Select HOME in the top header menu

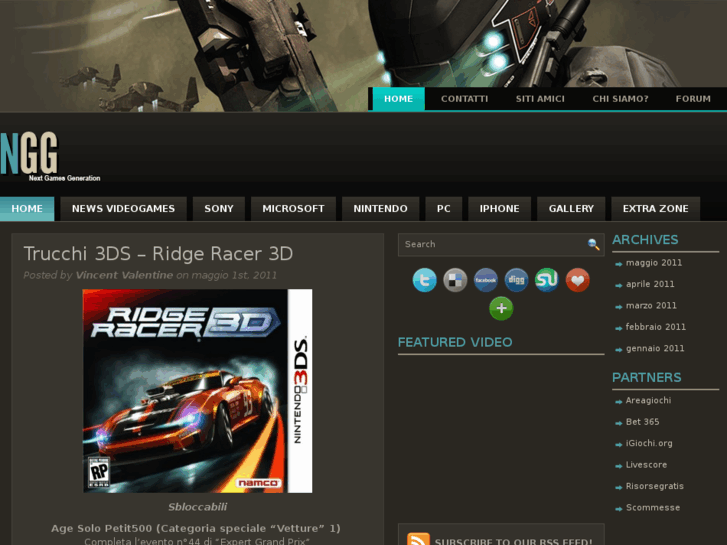pyautogui.click(x=398, y=99)
